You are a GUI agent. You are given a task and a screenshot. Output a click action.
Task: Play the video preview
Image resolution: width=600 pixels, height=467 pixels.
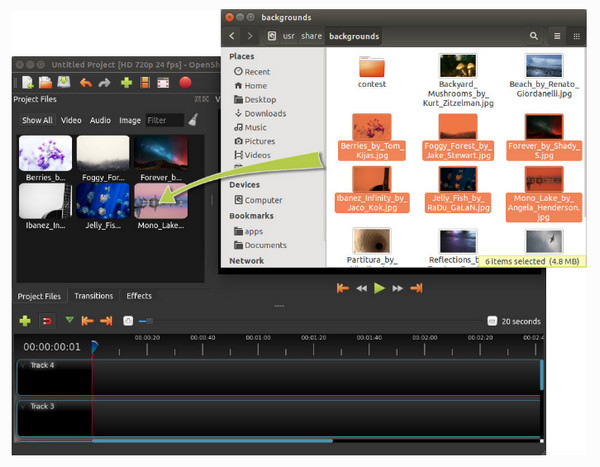point(379,288)
